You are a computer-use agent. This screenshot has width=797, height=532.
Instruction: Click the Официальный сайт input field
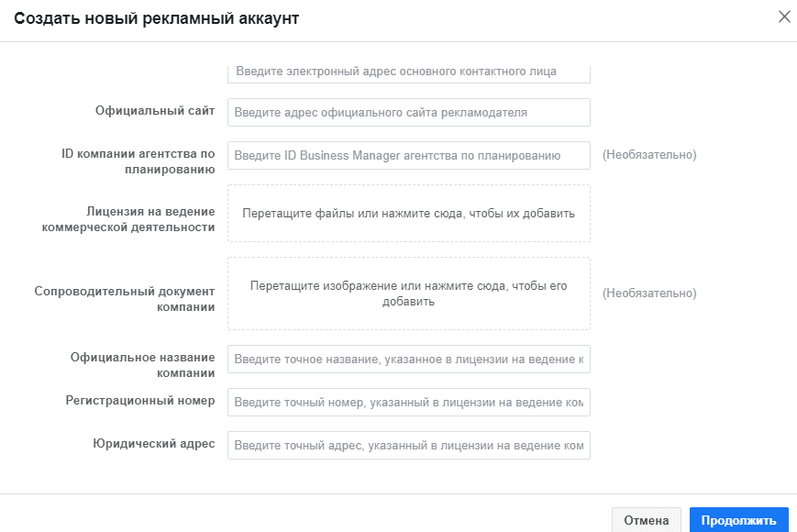[x=409, y=112]
